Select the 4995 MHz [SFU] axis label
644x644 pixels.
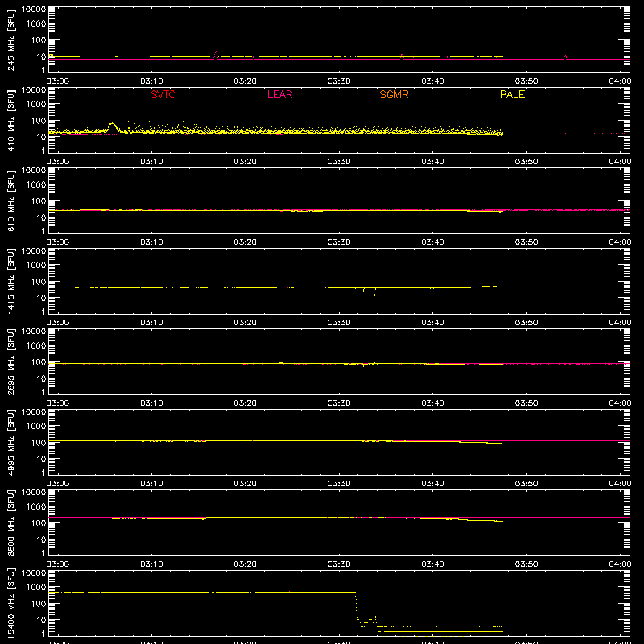(x=10, y=442)
